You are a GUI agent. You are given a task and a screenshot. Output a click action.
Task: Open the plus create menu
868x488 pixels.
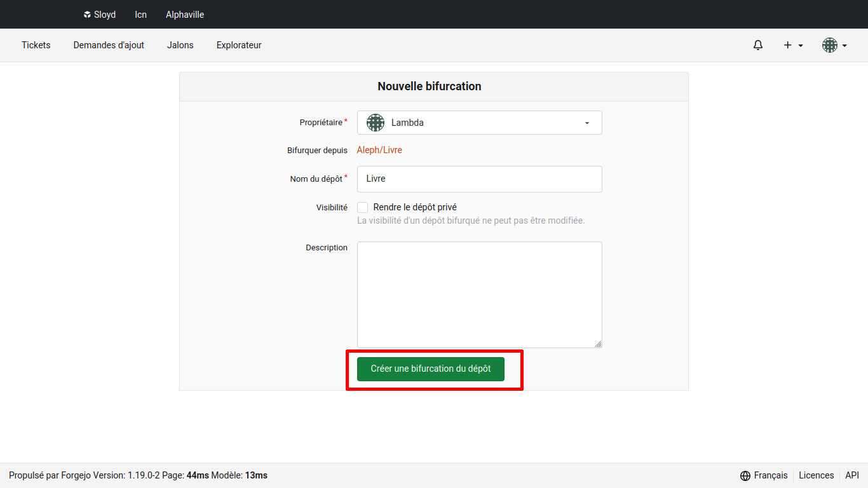tap(793, 45)
